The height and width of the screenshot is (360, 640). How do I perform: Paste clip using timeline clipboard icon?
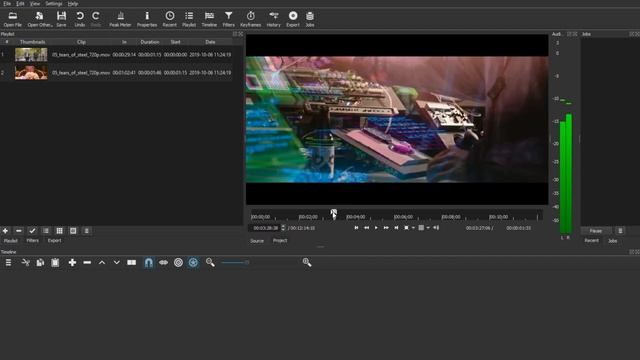[55, 262]
